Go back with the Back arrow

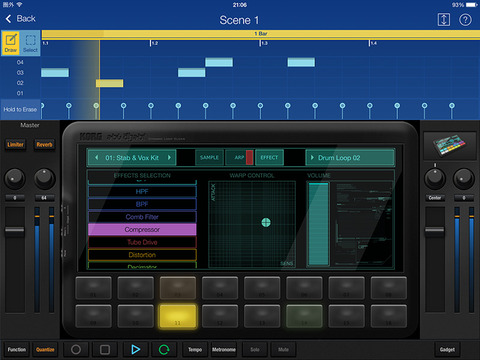tap(21, 19)
